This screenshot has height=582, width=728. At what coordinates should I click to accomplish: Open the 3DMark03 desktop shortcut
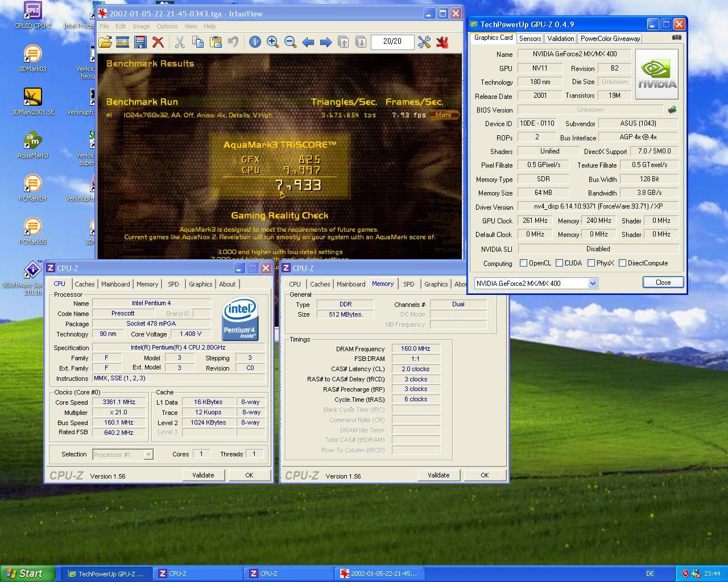[x=32, y=59]
